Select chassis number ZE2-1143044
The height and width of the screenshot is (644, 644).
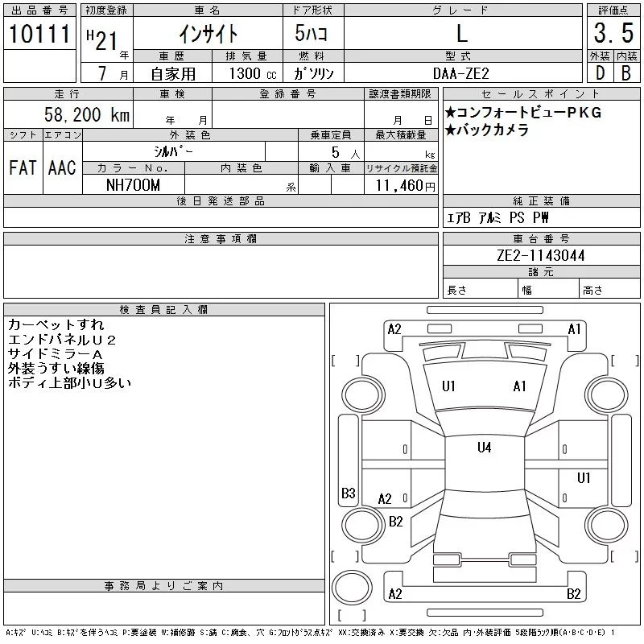540,255
